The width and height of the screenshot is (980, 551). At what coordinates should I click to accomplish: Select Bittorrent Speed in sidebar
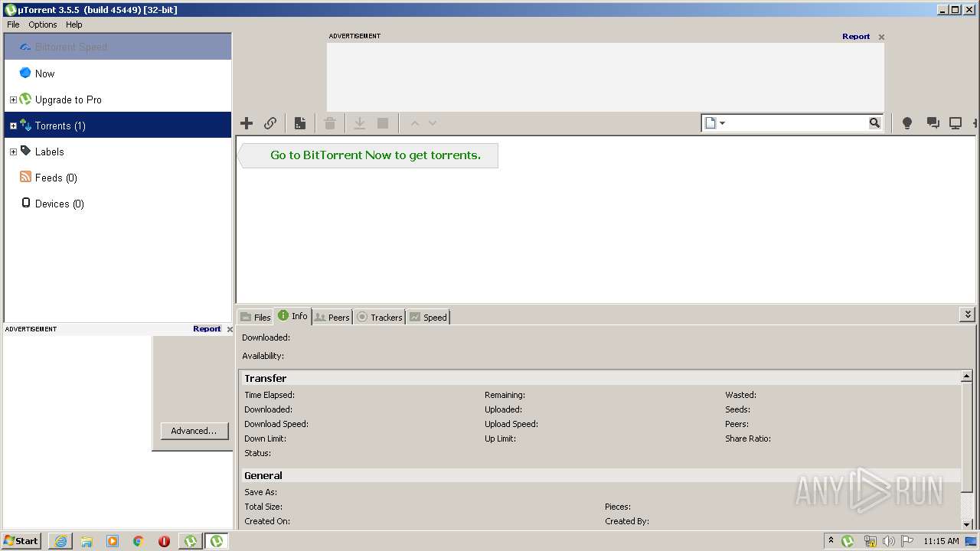118,47
